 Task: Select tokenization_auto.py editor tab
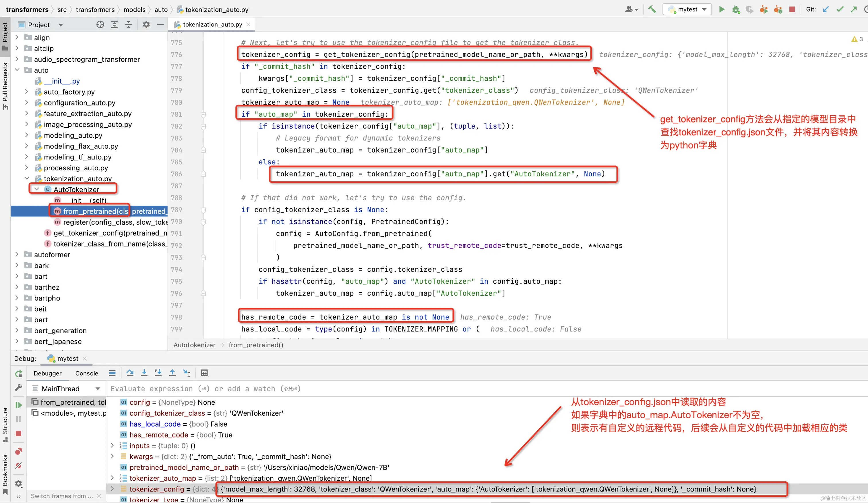(x=212, y=24)
